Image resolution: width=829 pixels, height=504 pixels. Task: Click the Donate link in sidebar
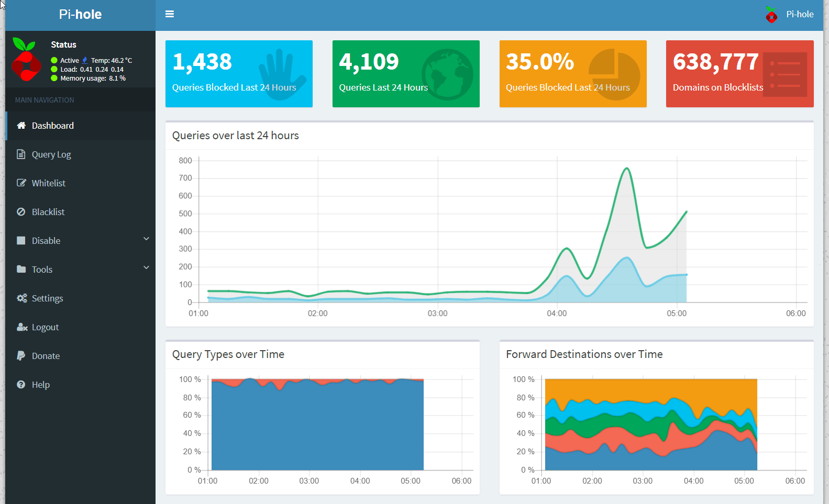[x=46, y=356]
